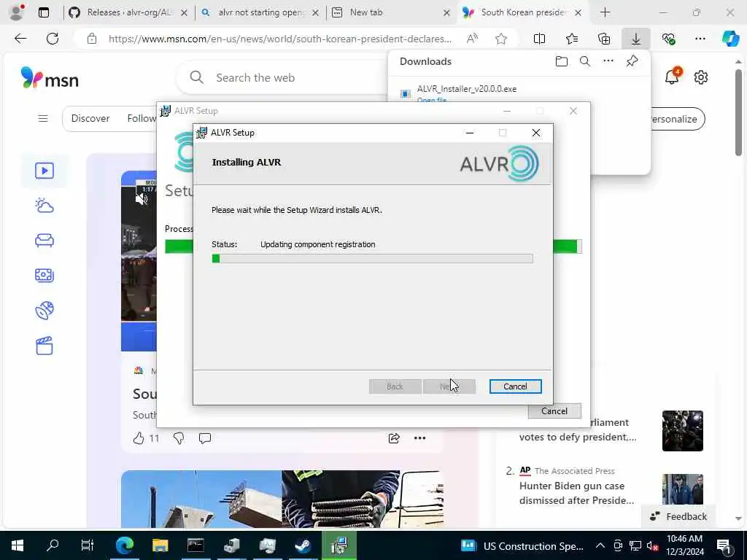
Task: Open the article comments
Action: (x=205, y=438)
